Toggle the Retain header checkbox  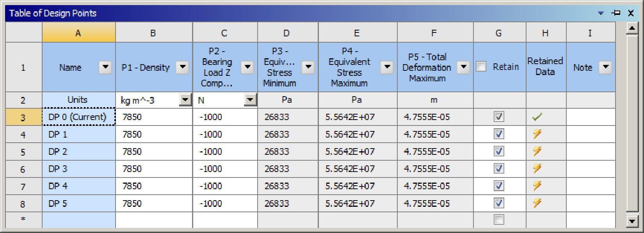(481, 67)
